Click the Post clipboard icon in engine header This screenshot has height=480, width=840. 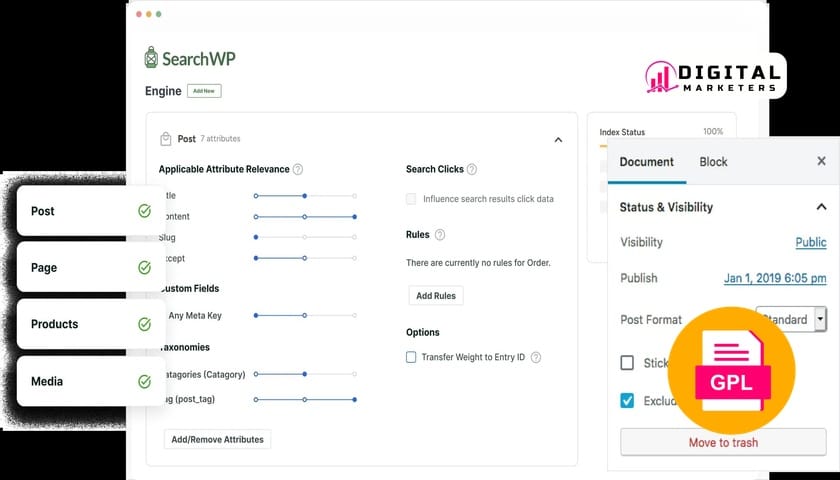[x=166, y=139]
